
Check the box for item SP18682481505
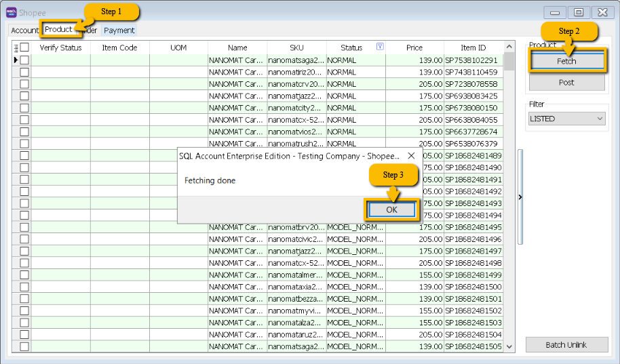(24, 346)
